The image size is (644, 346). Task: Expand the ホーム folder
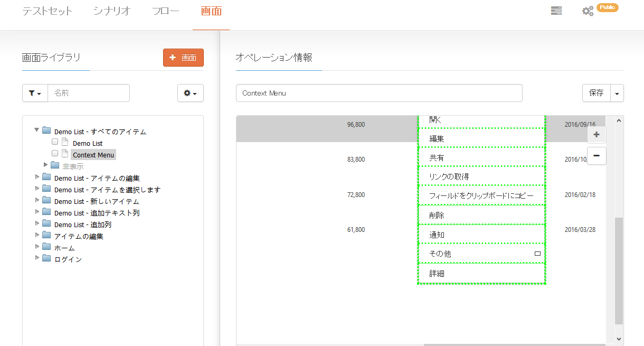pyautogui.click(x=37, y=246)
